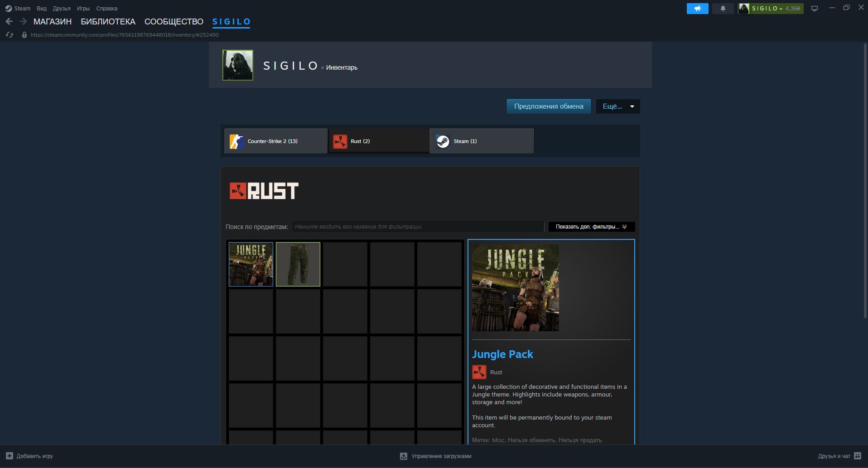Select the Jungle Pack item in the grid
868x468 pixels.
[x=251, y=264]
